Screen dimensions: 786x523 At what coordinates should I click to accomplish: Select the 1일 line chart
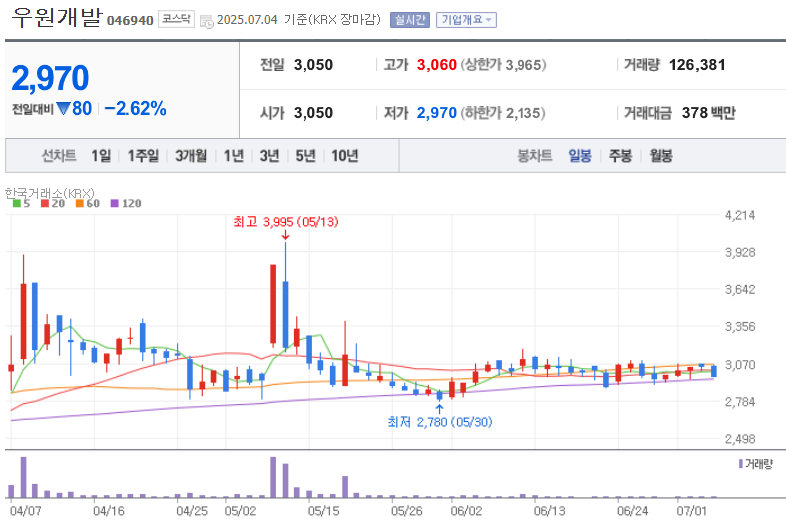(x=101, y=156)
